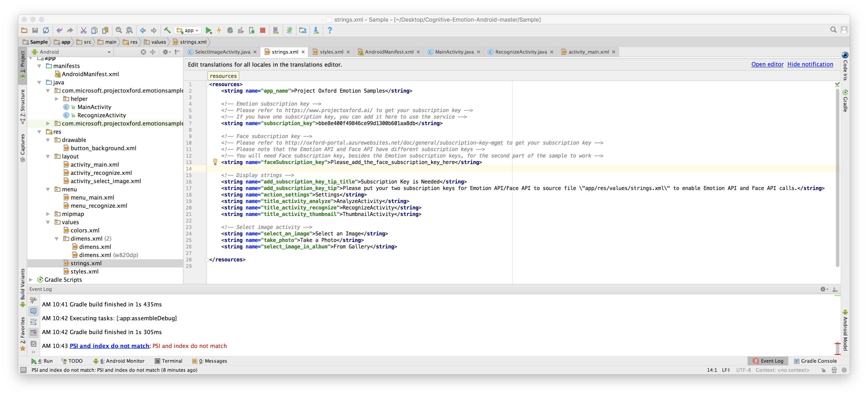The image size is (868, 396).
Task: Build the project using the hammer icon
Action: [167, 30]
